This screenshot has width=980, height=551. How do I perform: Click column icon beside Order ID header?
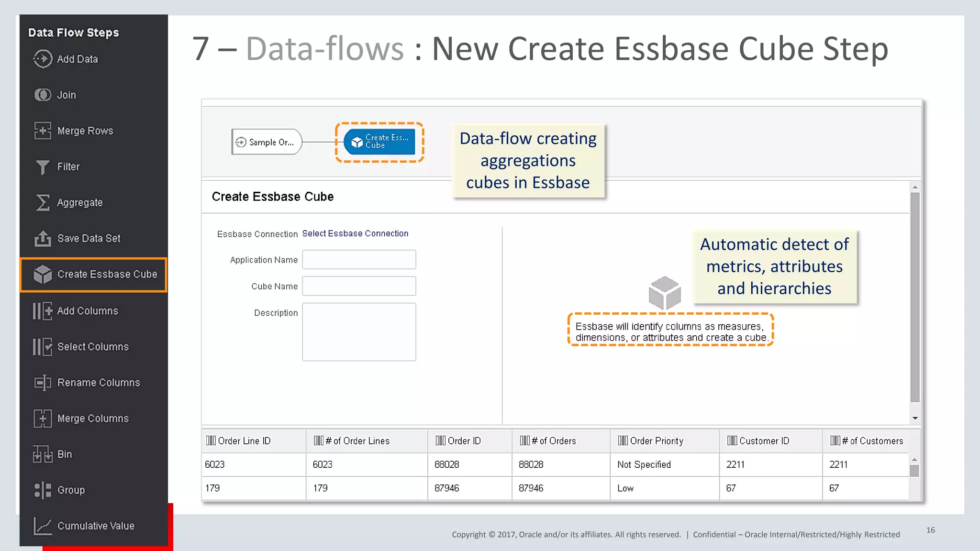441,441
